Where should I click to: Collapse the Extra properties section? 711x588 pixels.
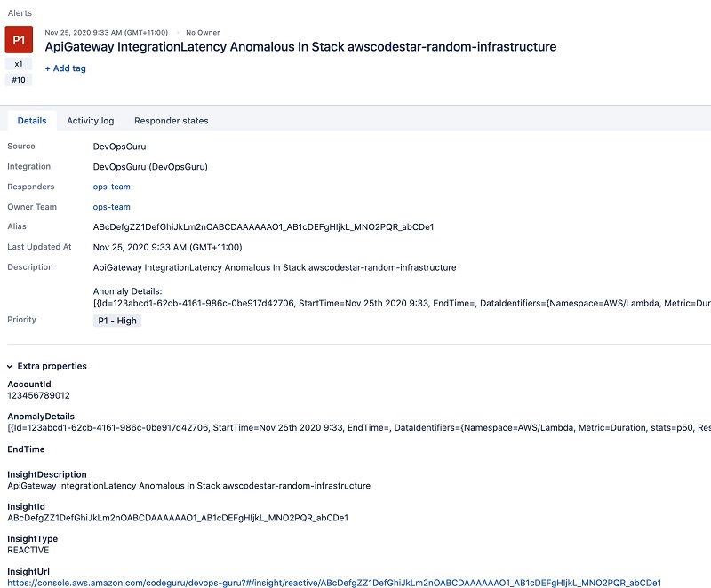(x=10, y=366)
